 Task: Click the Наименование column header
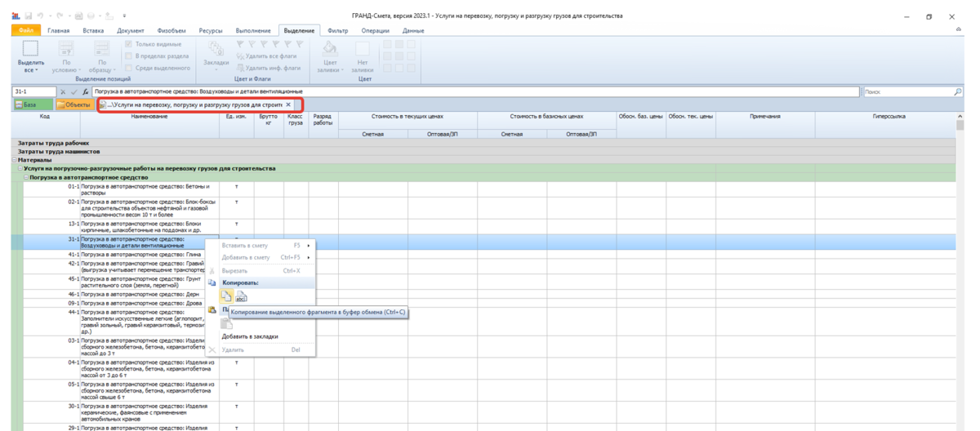point(149,125)
